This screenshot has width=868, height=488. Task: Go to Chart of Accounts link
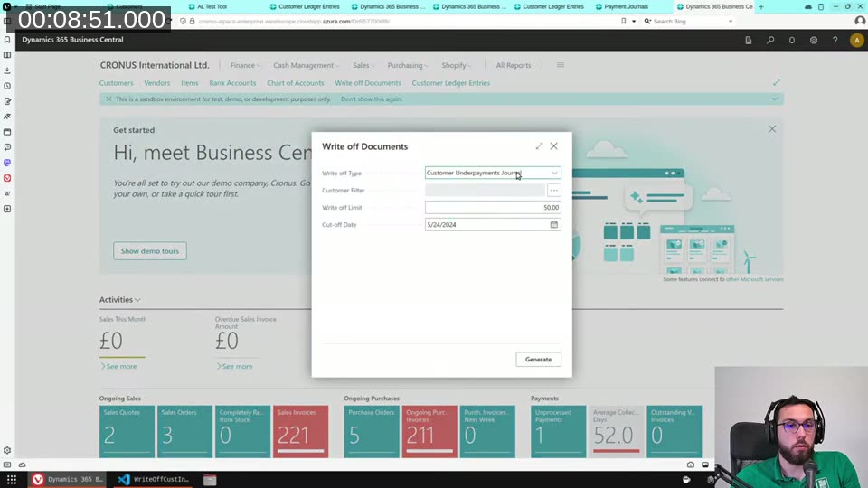pos(296,83)
